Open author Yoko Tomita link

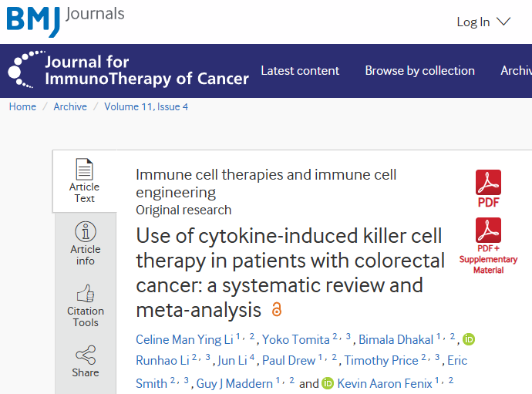(x=295, y=339)
